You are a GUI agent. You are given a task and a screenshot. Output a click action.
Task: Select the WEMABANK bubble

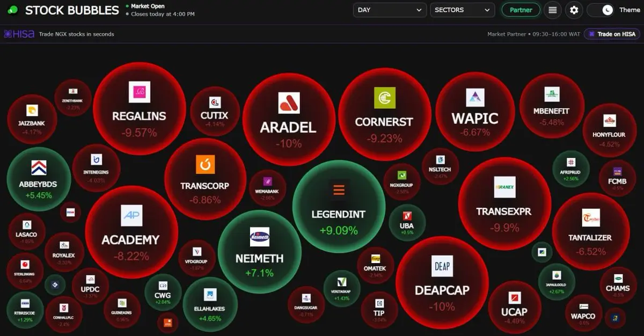(x=267, y=188)
